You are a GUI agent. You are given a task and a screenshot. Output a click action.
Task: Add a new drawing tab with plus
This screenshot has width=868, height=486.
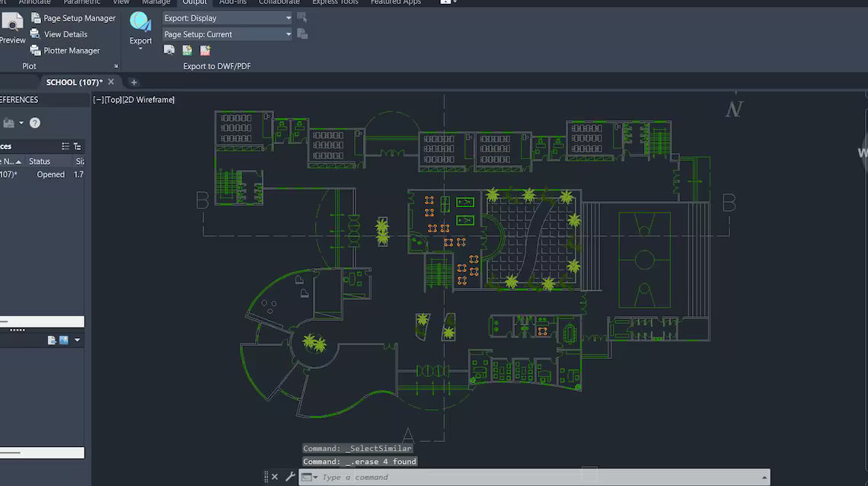click(x=133, y=82)
